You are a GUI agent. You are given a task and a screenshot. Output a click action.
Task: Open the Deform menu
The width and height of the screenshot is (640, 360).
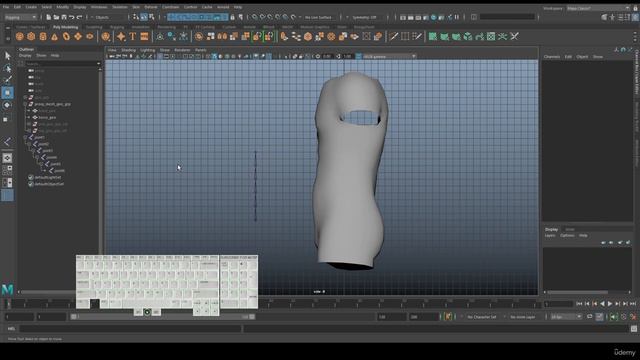pos(151,7)
